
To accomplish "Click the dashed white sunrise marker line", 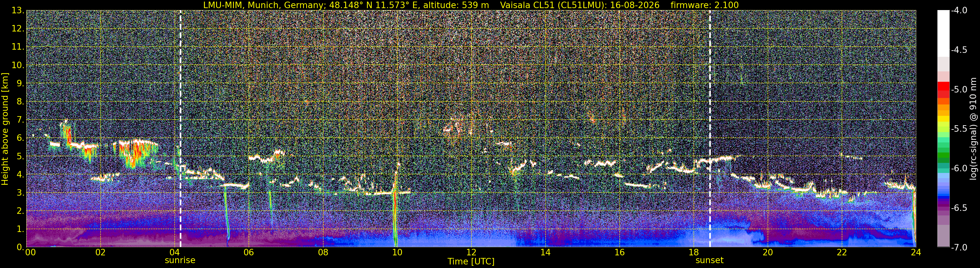I will click(180, 129).
